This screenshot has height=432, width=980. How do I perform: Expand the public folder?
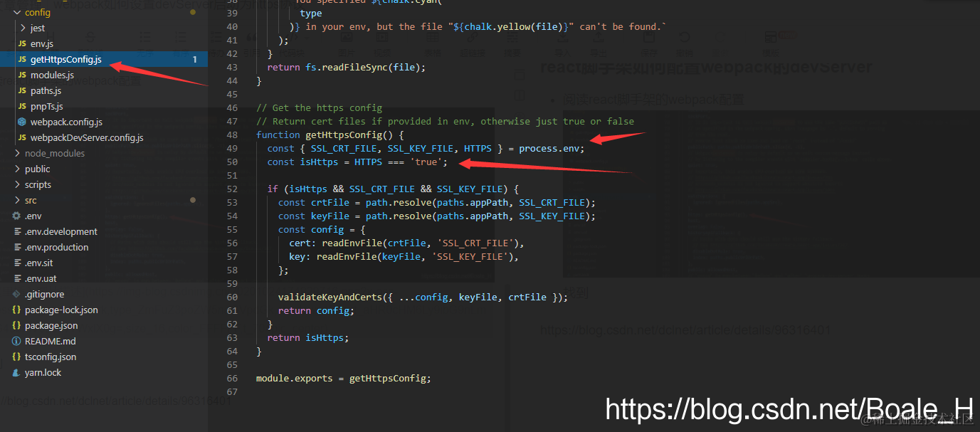coord(17,169)
